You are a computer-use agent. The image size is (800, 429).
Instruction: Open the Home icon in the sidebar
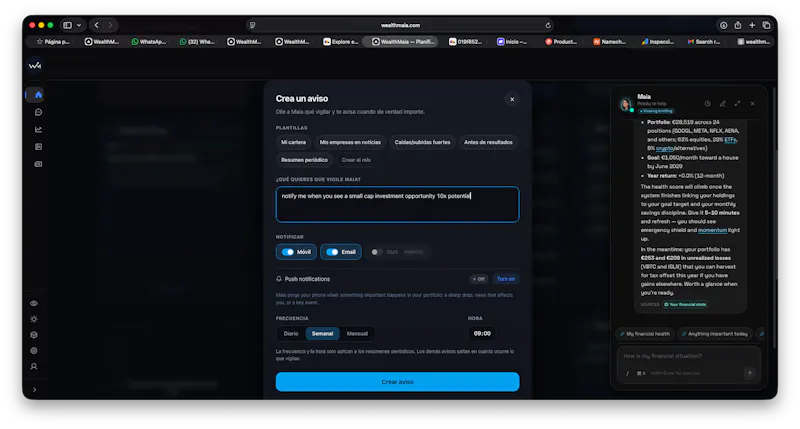click(x=38, y=95)
